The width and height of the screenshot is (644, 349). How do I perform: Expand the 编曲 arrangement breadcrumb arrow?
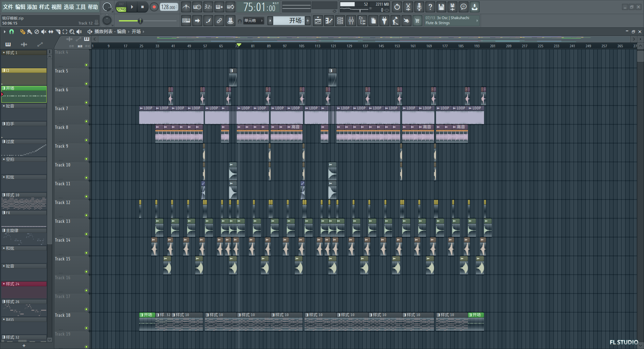(x=128, y=32)
